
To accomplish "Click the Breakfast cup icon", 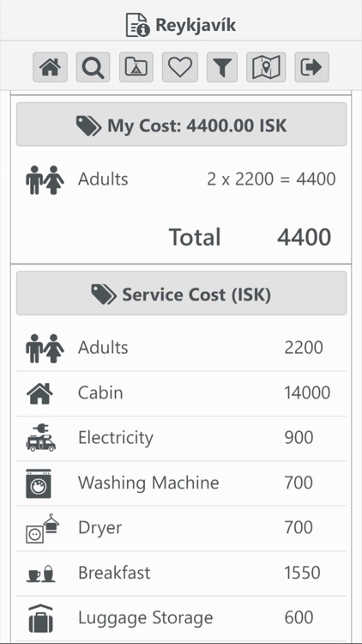I will click(x=40, y=574).
